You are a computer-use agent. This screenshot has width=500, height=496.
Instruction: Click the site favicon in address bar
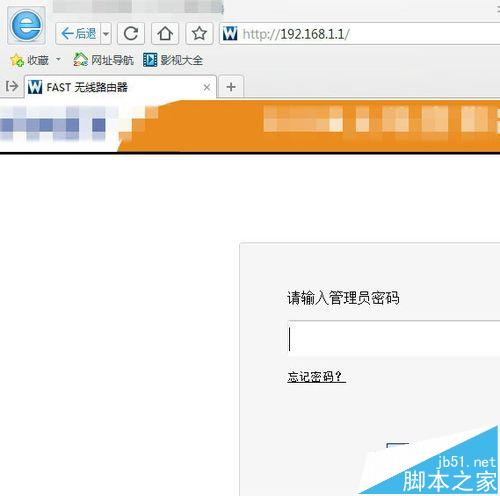click(x=230, y=34)
